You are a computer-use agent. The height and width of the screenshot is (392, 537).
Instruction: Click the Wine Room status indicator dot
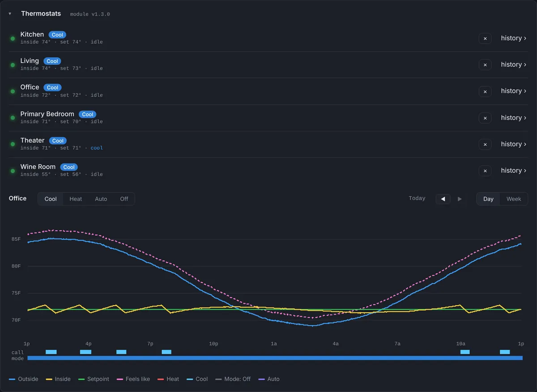(x=13, y=171)
